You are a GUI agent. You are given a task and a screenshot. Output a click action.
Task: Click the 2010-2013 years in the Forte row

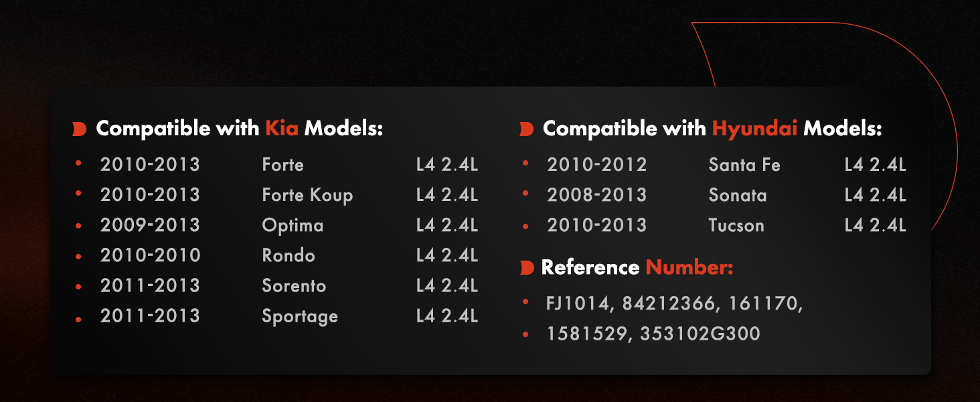pos(150,165)
